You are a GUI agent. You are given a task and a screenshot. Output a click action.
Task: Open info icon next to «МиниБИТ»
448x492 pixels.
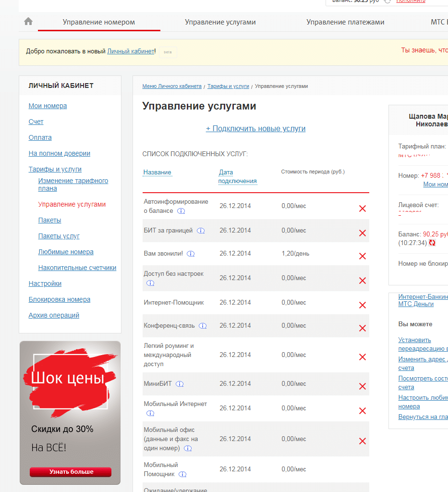point(180,384)
